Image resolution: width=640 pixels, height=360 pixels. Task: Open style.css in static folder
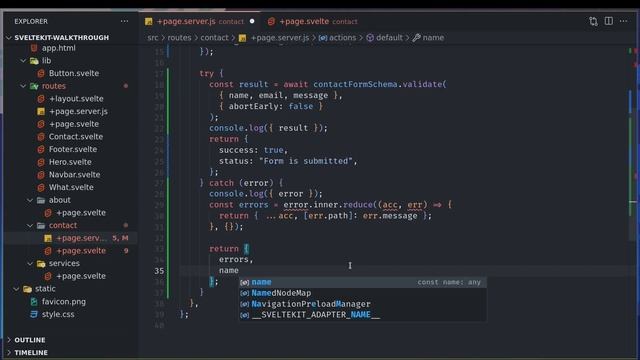(58, 314)
